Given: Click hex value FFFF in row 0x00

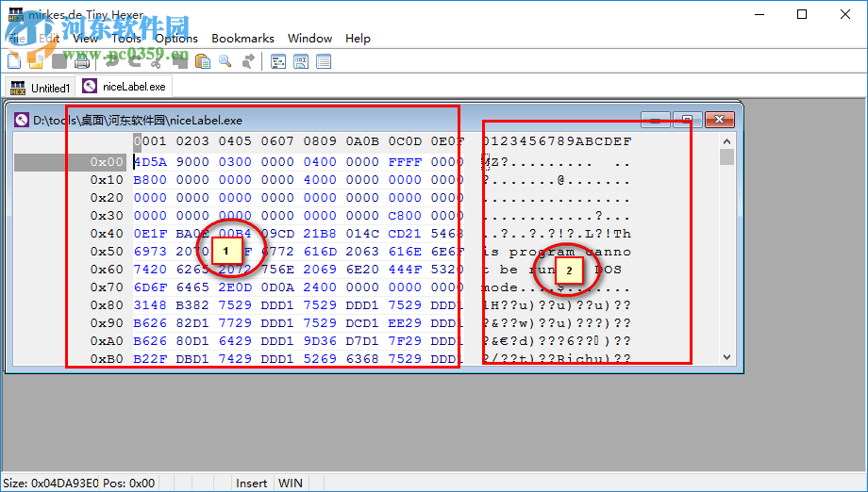Looking at the screenshot, I should pyautogui.click(x=405, y=162).
